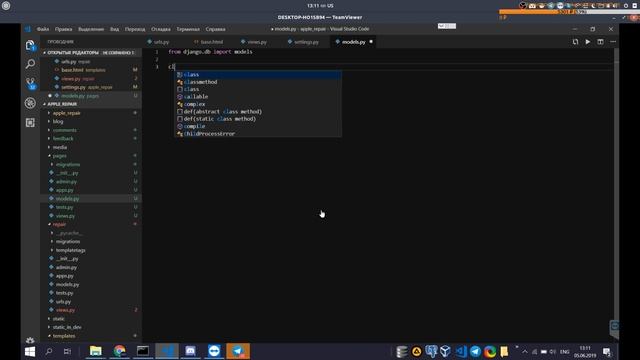Switch to the urls.py editor tab
Image resolution: width=640 pixels, height=360 pixels.
tap(161, 42)
